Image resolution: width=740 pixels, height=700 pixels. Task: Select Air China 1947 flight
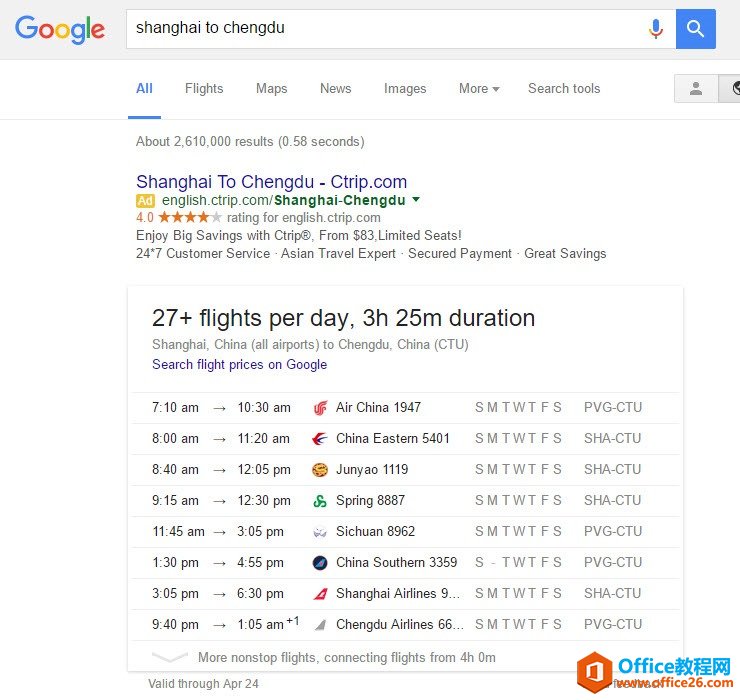(378, 407)
